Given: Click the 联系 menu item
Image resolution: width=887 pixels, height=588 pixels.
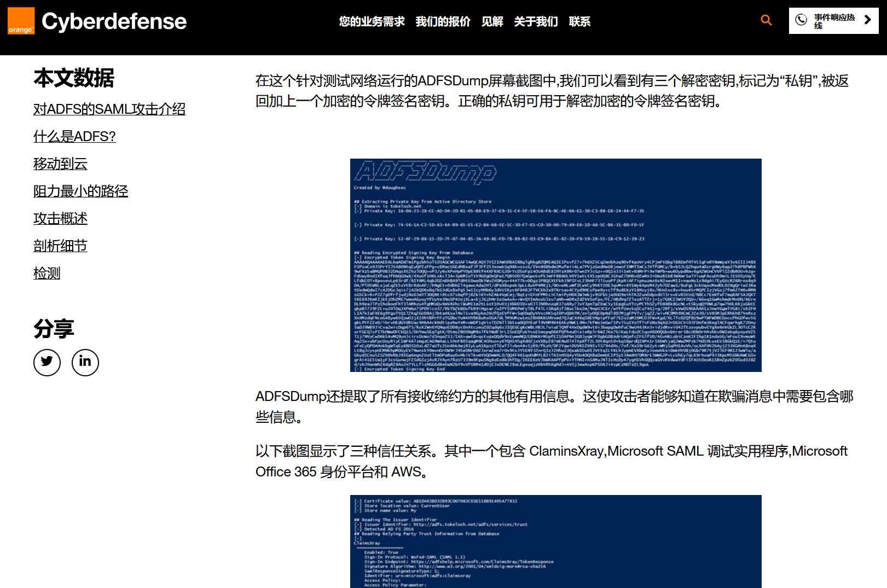Looking at the screenshot, I should point(579,21).
